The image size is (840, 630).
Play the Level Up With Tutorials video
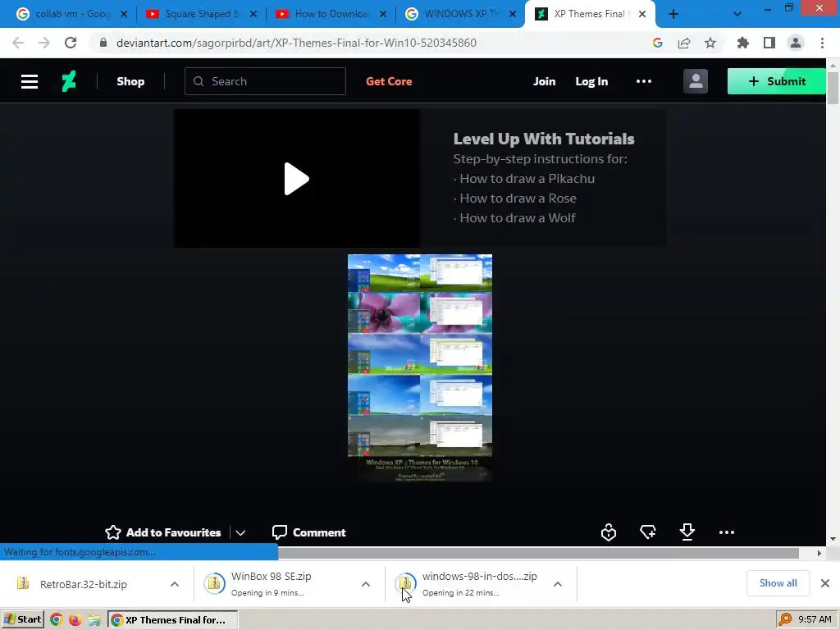297,179
